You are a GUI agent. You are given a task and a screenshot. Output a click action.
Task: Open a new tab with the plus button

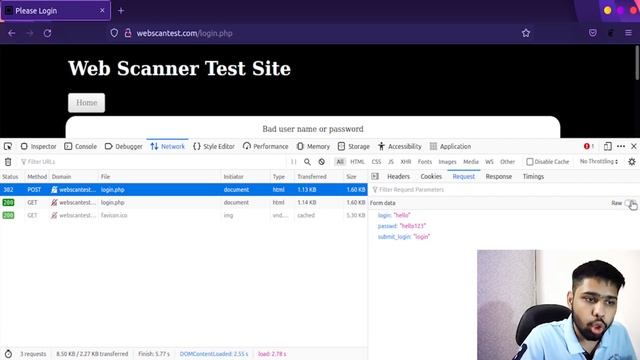[121, 11]
